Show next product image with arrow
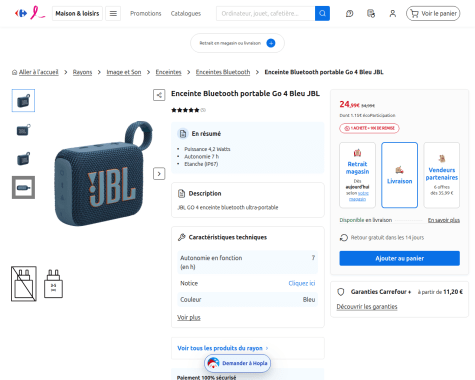475x380 pixels. [159, 174]
